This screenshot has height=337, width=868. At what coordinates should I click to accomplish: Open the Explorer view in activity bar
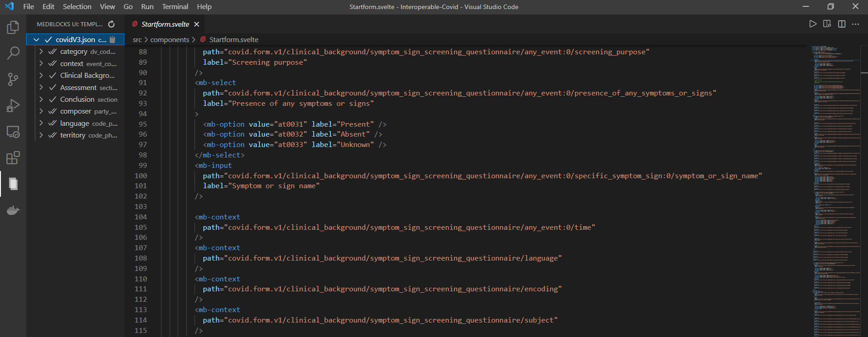13,27
